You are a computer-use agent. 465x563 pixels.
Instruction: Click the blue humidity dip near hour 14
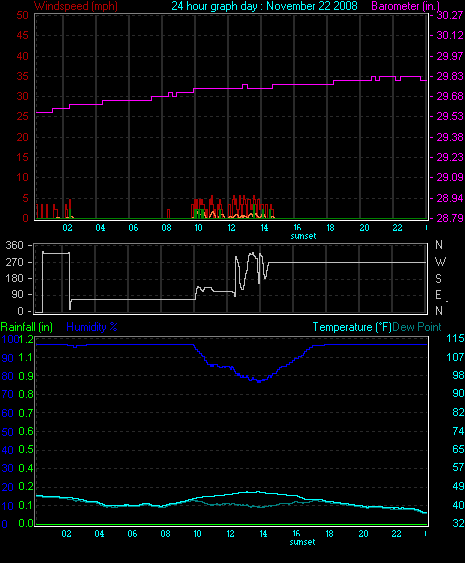pos(259,381)
